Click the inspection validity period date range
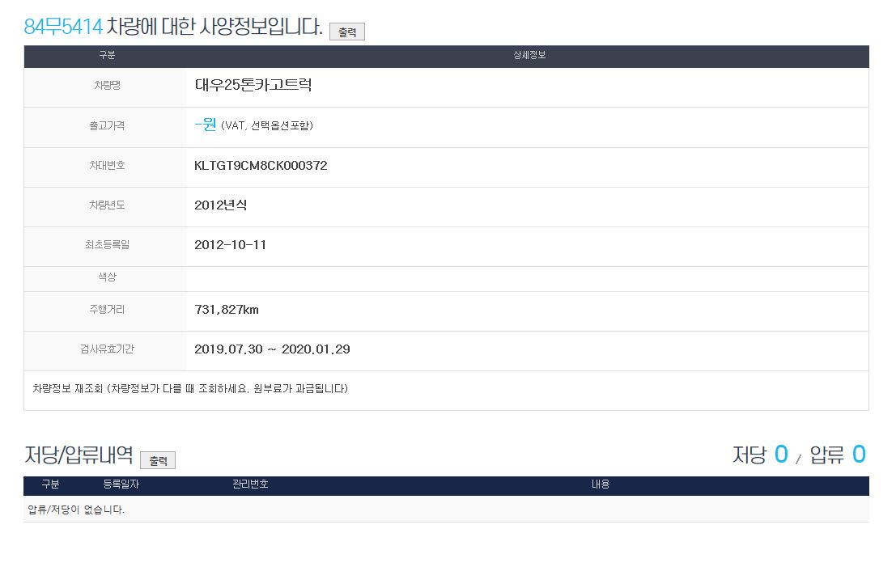 pos(272,349)
